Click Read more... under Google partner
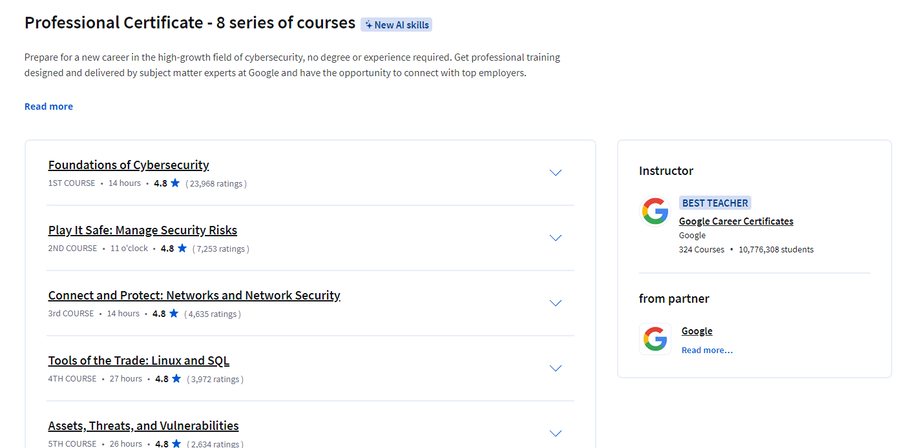 pyautogui.click(x=707, y=350)
